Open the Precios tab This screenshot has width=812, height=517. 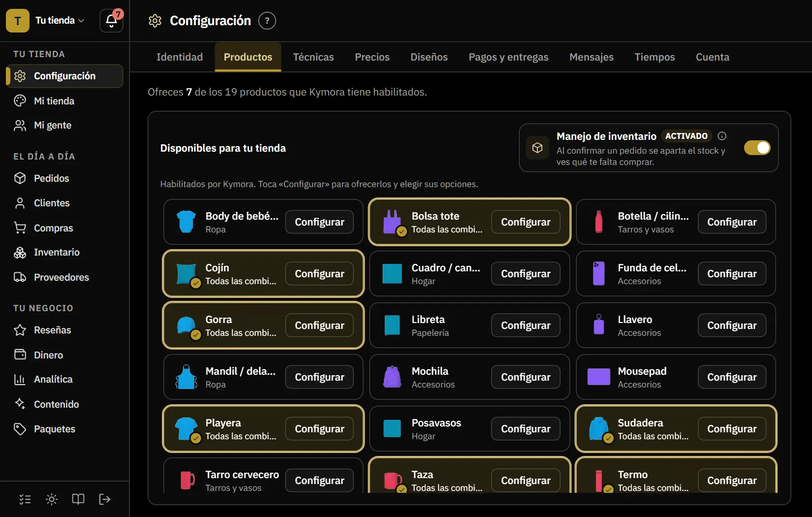(372, 57)
